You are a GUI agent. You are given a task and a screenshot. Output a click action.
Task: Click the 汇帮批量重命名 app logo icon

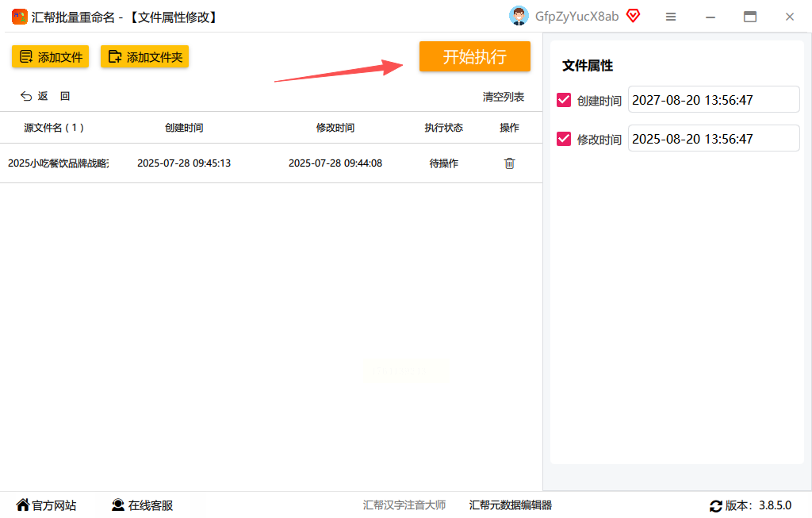click(20, 17)
